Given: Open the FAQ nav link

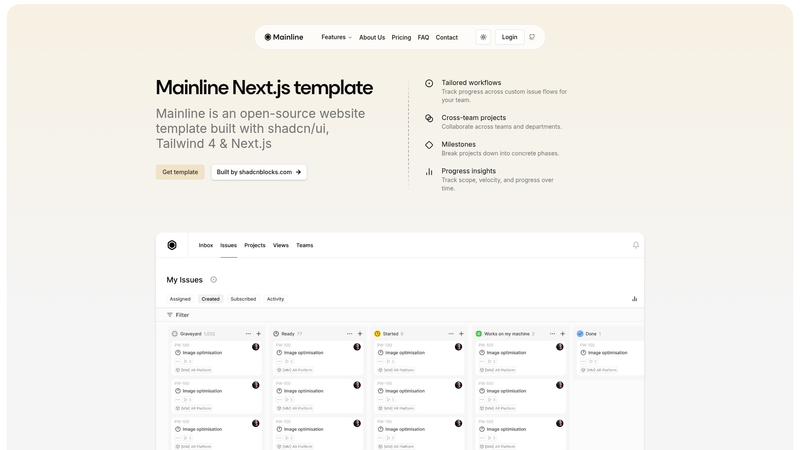Looking at the screenshot, I should 423,37.
